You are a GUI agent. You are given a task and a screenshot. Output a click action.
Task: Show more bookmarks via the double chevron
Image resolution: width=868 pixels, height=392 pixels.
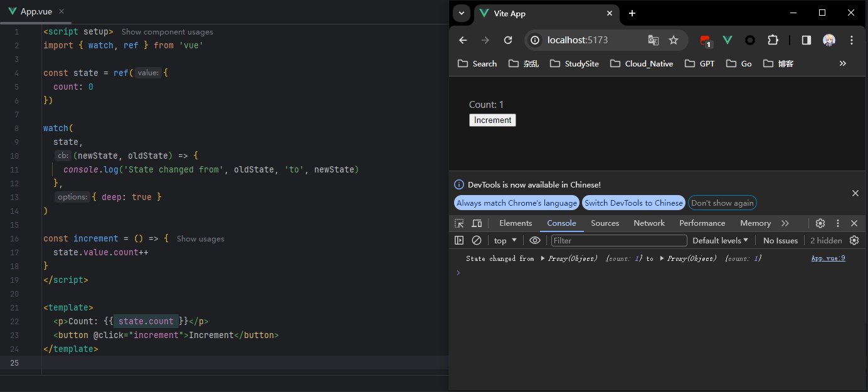click(x=842, y=63)
